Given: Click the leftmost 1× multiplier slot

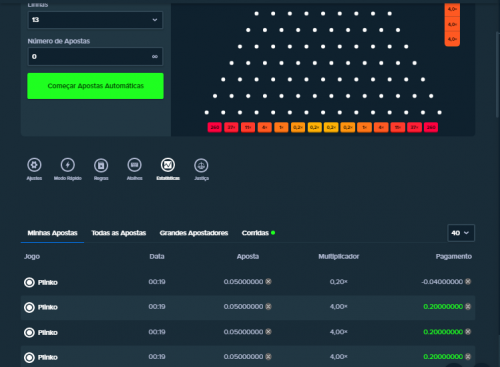Looking at the screenshot, I should pyautogui.click(x=281, y=127).
